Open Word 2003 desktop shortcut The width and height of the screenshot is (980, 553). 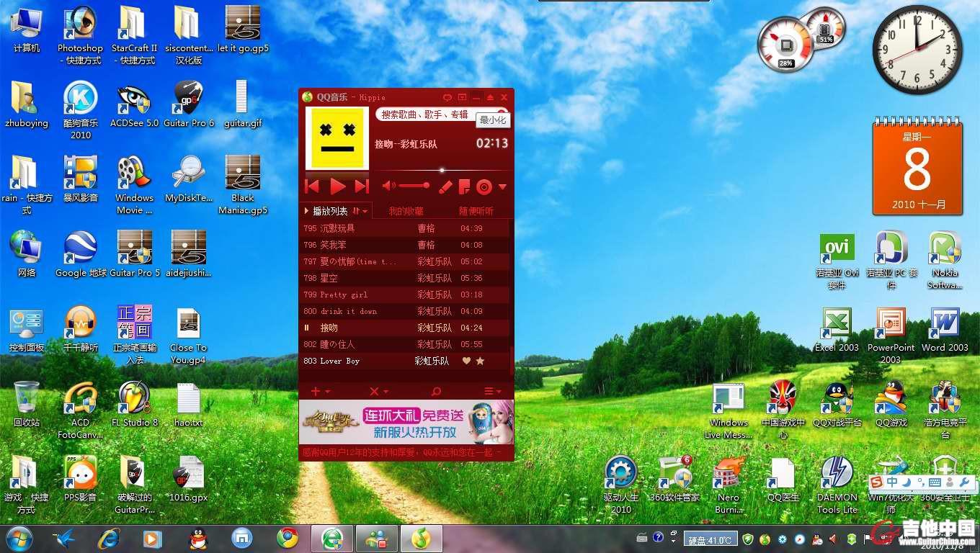[x=945, y=330]
